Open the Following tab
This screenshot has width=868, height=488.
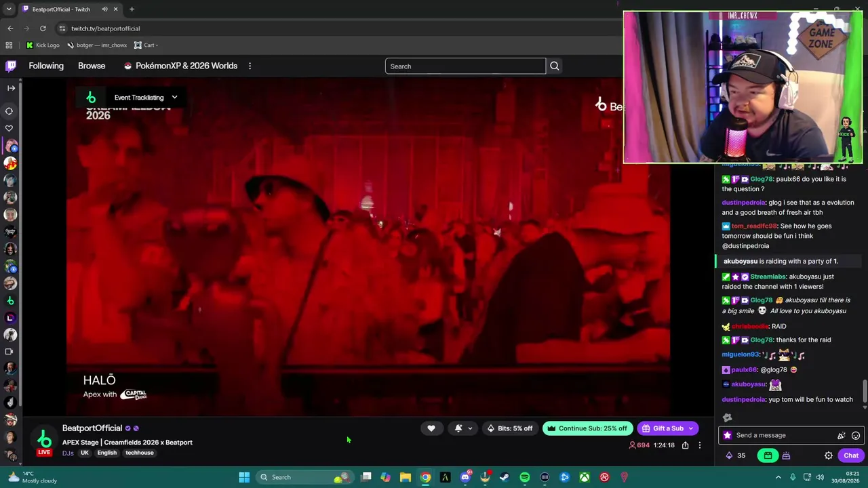[46, 66]
